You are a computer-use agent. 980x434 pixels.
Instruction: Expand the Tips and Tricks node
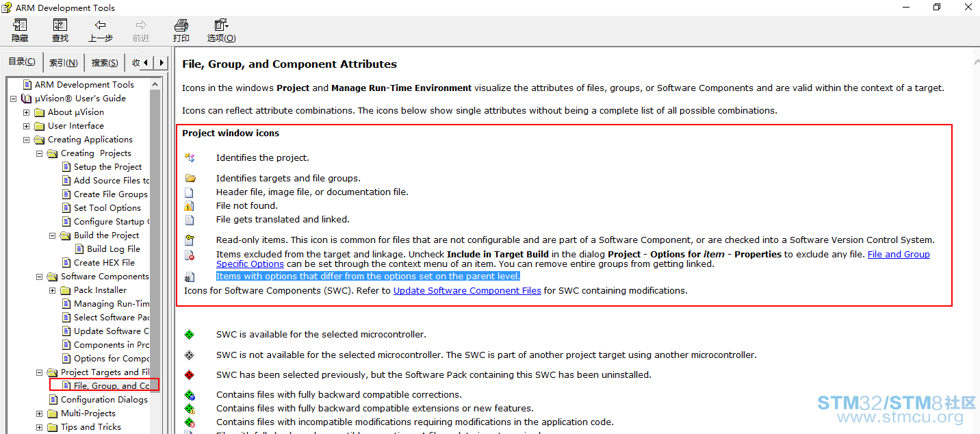tap(40, 427)
